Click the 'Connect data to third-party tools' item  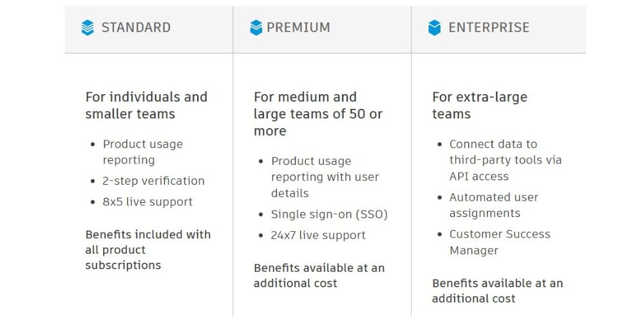pos(505,160)
